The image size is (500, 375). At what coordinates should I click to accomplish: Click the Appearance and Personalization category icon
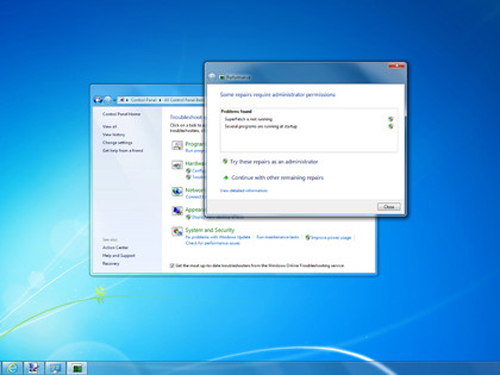(177, 211)
